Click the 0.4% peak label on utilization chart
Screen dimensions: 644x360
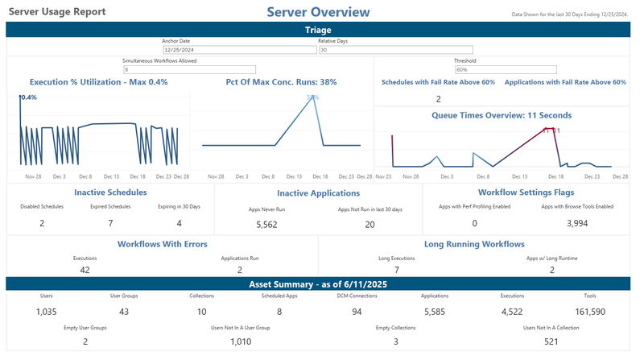pos(29,97)
